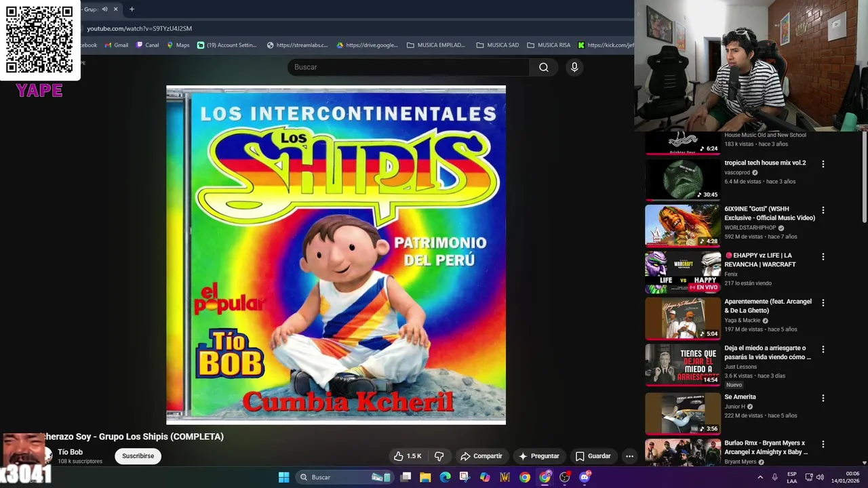Save video using the Guardar button

[593, 456]
